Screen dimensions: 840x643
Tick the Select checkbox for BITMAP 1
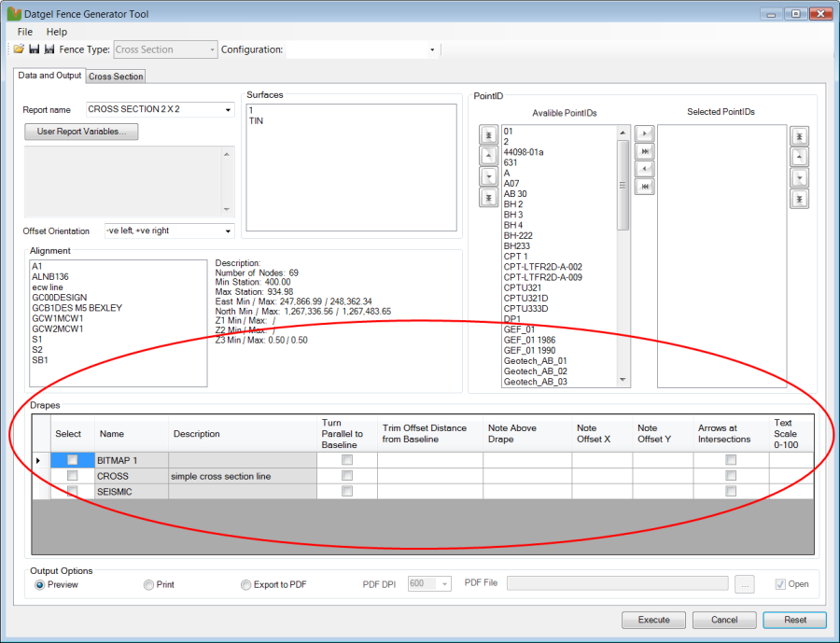point(72,460)
